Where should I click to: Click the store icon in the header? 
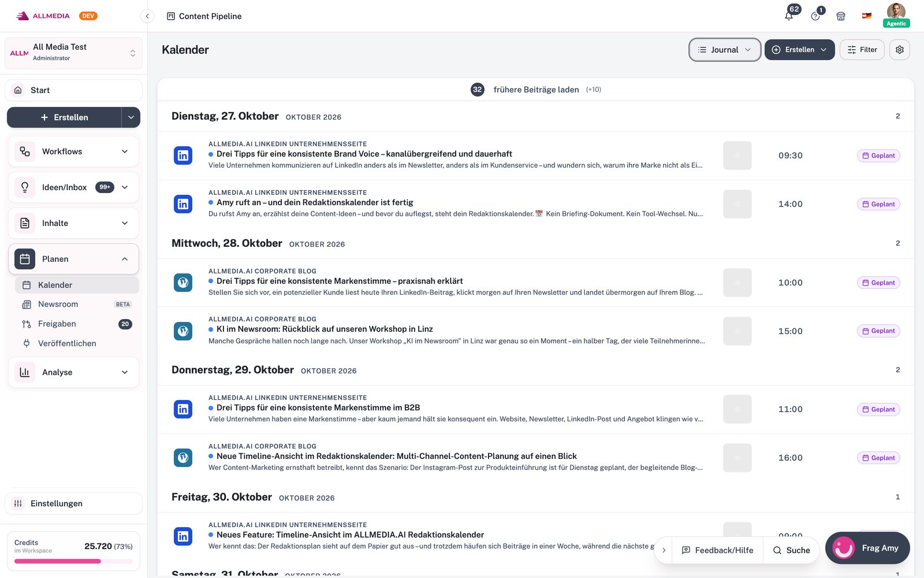(841, 16)
